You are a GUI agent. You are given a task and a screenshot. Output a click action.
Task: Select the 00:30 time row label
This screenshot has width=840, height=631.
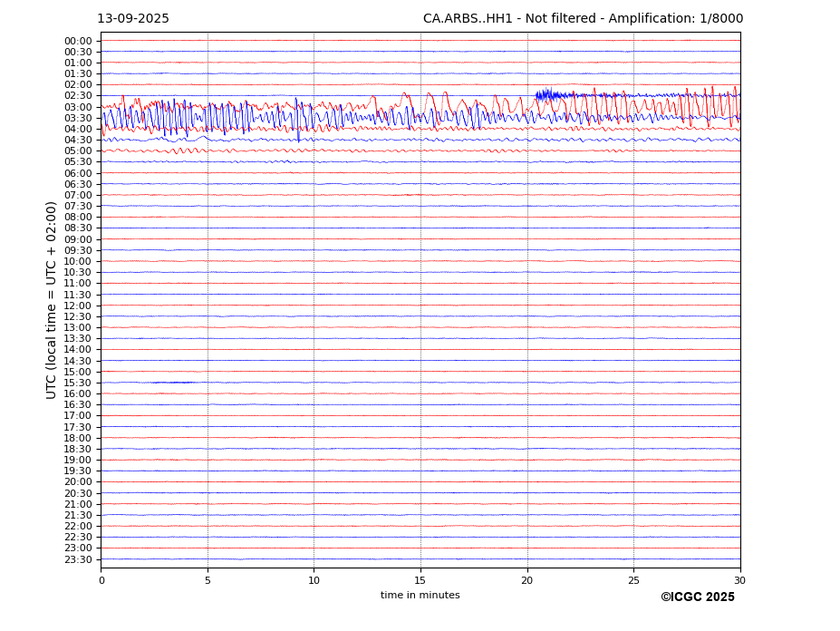[78, 52]
